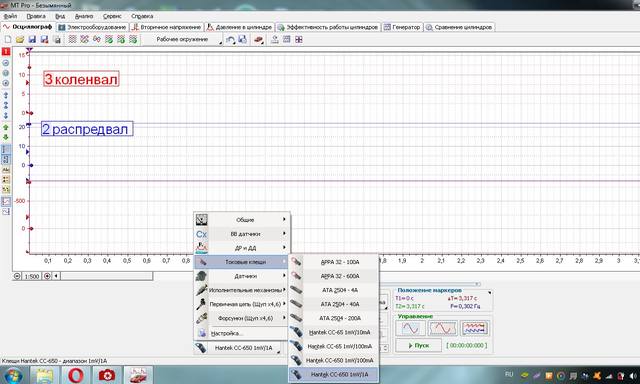This screenshot has width=640, height=384.
Task: Open the Справка menu
Action: tap(142, 16)
